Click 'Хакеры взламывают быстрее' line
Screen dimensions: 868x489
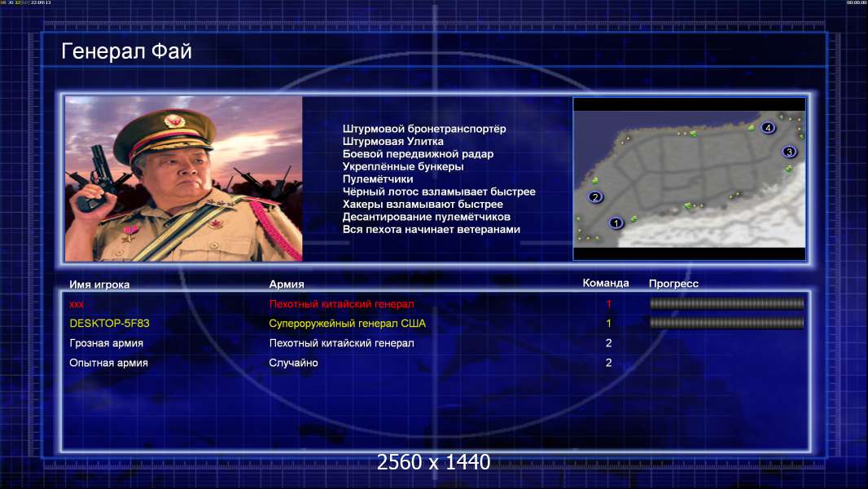(423, 205)
